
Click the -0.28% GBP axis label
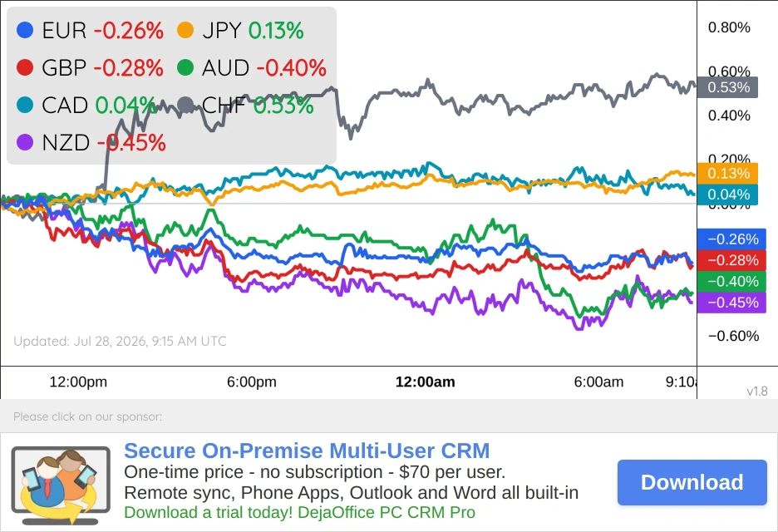[731, 260]
